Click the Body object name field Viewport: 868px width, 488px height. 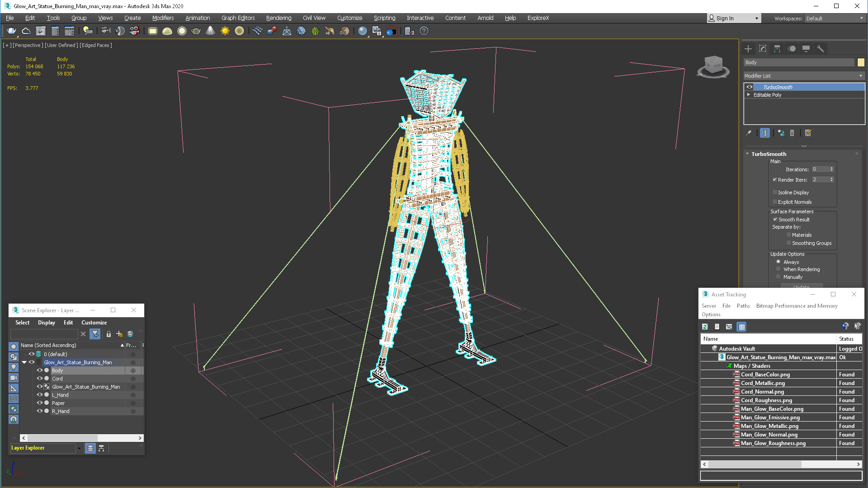point(799,62)
